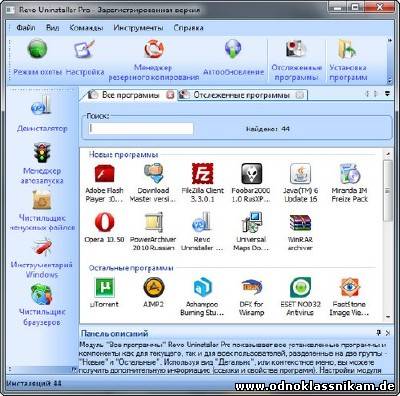Click the Остальные программы group header
This screenshot has height=396, width=400.
coord(131,268)
